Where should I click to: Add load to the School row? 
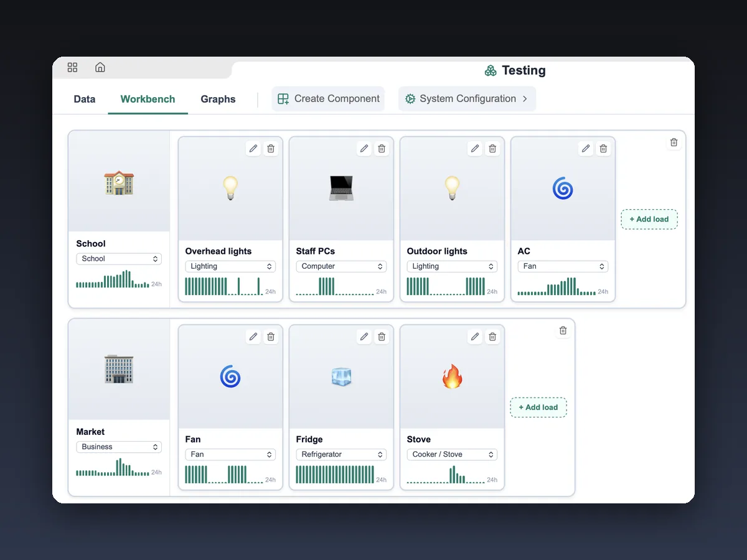[649, 219]
